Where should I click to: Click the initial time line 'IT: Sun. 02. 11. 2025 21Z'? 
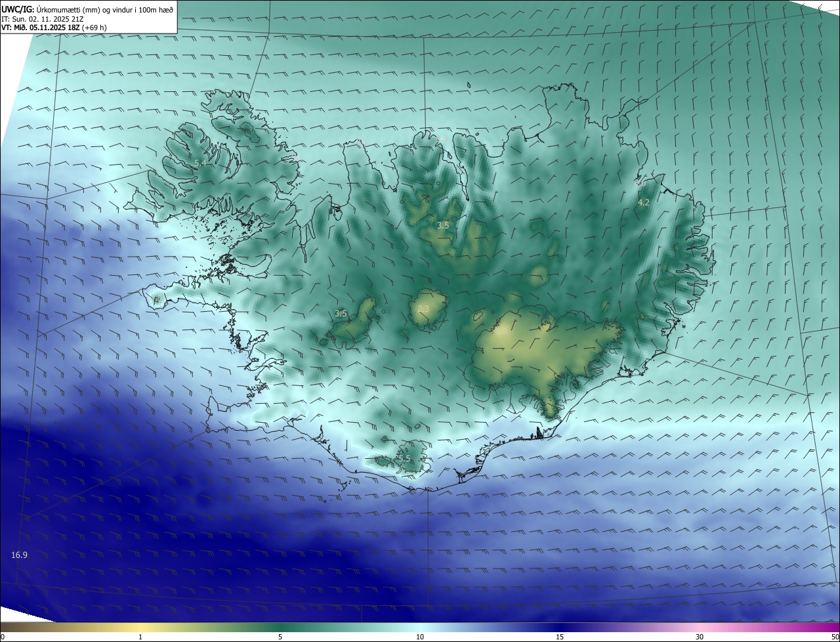pos(42,19)
